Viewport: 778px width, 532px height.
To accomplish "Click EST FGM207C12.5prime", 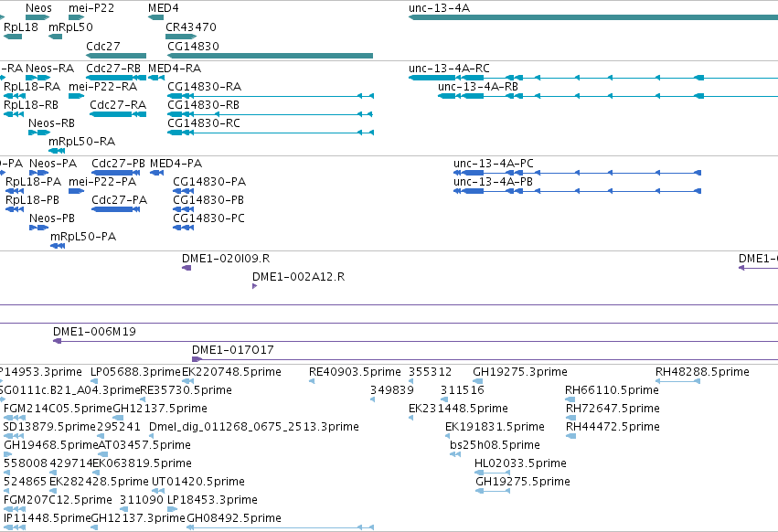I will click(x=15, y=509).
